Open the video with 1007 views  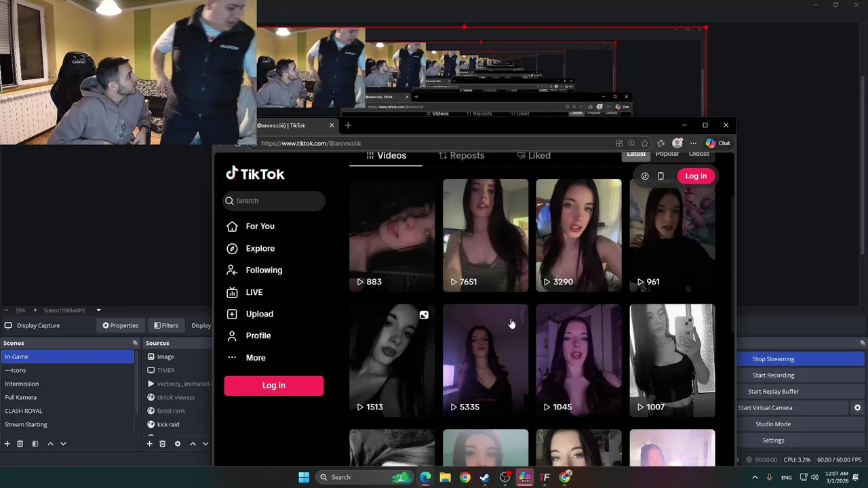click(x=672, y=361)
